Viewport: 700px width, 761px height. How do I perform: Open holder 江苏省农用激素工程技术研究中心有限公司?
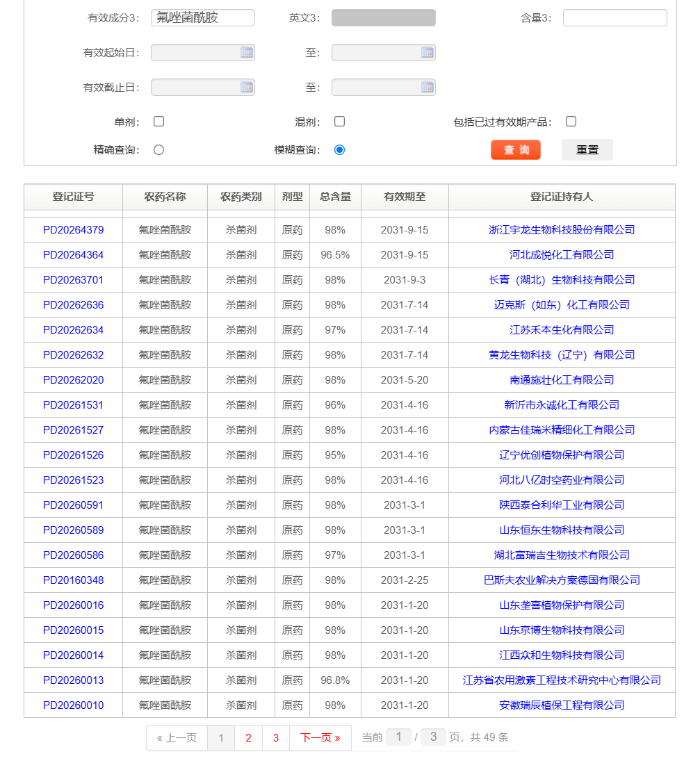[x=562, y=680]
